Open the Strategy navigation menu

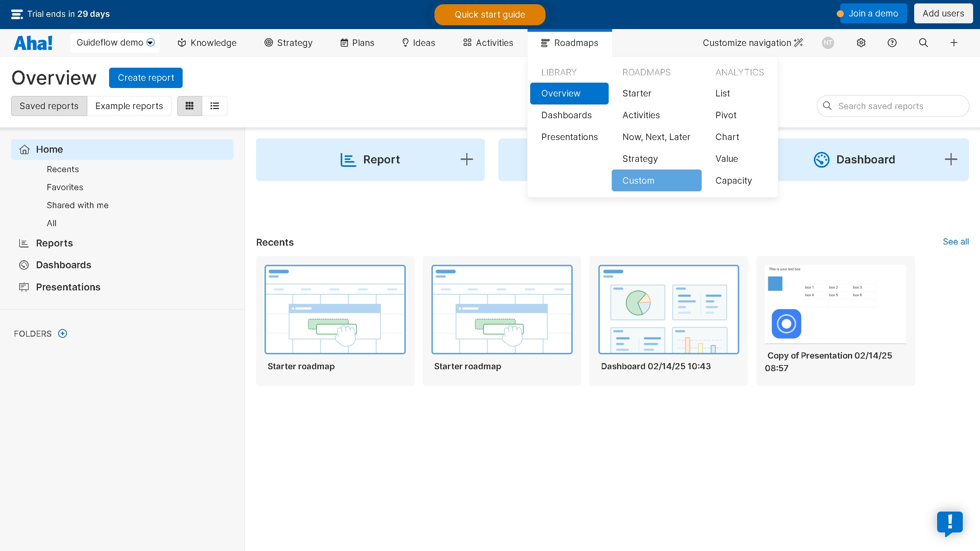(x=289, y=43)
